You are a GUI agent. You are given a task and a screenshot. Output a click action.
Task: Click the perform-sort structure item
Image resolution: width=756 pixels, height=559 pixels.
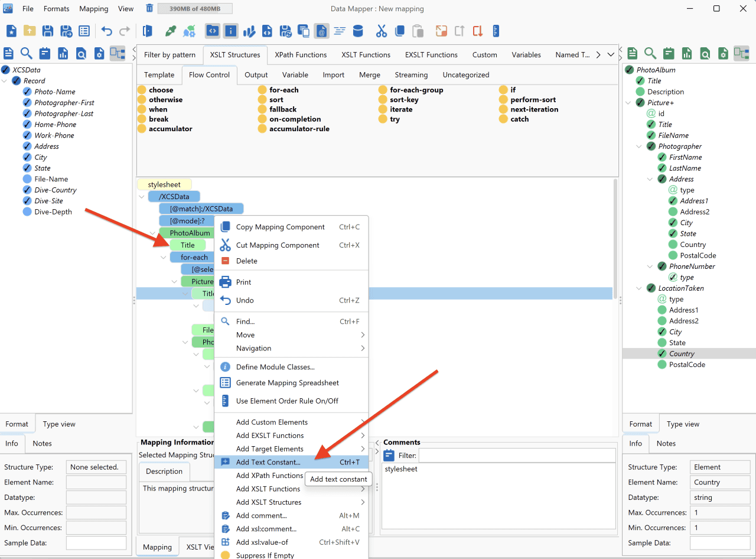point(527,100)
